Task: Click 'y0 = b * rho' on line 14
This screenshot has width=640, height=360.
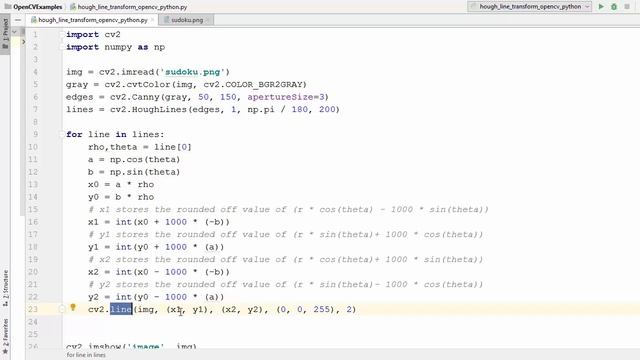Action: coord(121,197)
